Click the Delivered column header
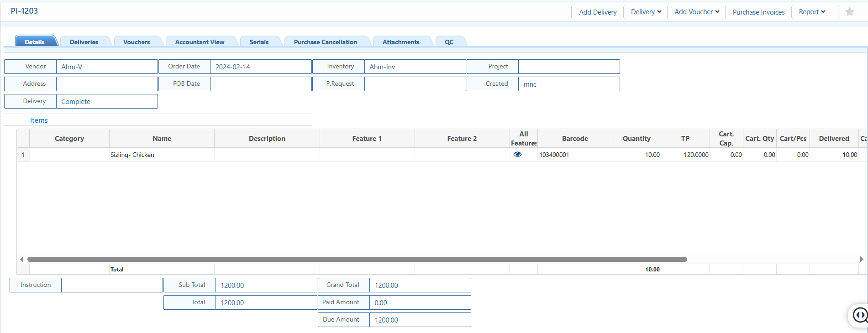This screenshot has height=333, width=868. click(834, 138)
